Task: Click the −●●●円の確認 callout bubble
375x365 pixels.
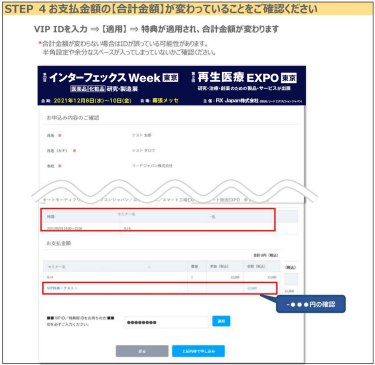Action: click(311, 304)
